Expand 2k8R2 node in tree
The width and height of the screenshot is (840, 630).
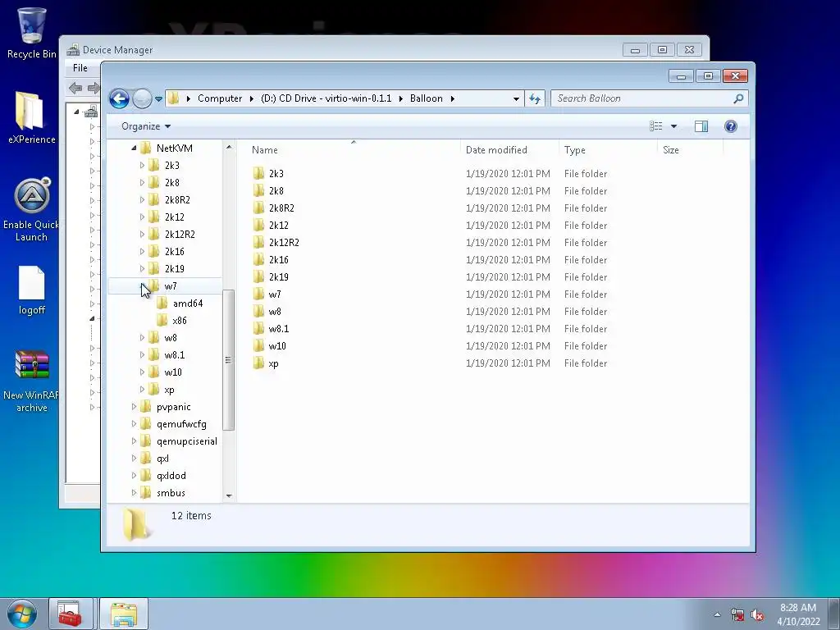click(x=142, y=200)
